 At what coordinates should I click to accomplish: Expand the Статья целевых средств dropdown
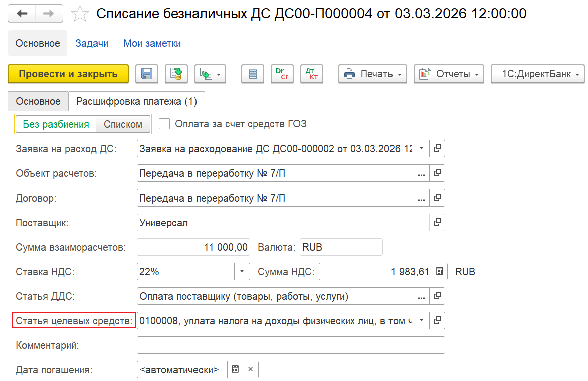click(x=422, y=321)
